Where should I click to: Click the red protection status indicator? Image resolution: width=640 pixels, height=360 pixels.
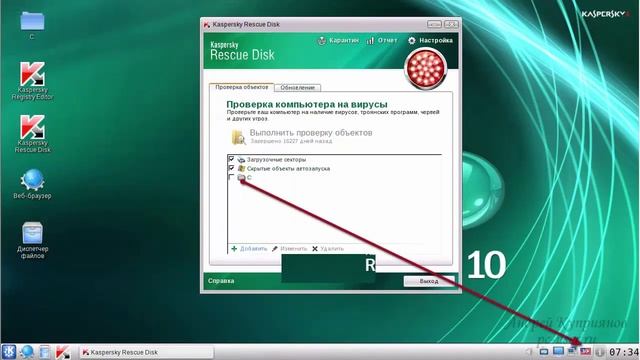(x=426, y=68)
